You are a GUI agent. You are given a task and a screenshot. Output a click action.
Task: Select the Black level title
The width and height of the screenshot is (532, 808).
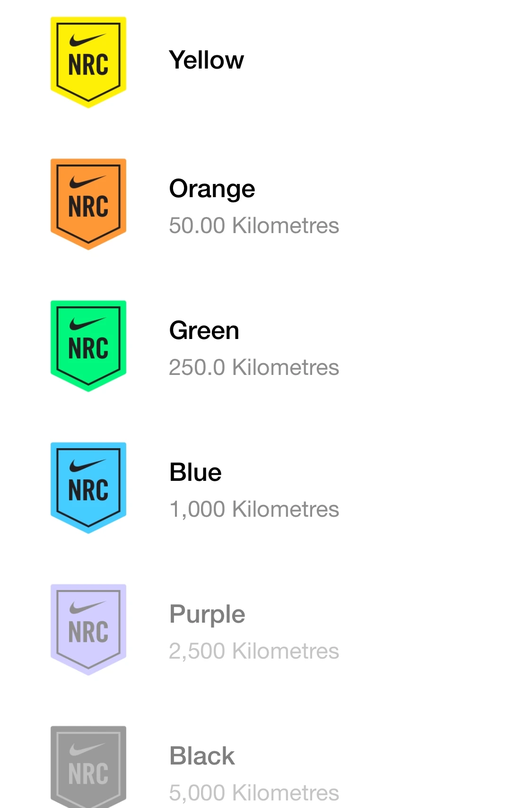pos(202,756)
